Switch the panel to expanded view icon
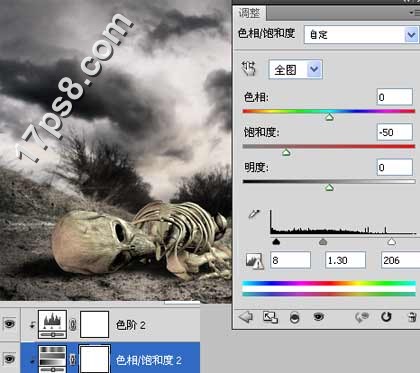Screen dimensions: 420x373 point(270,317)
